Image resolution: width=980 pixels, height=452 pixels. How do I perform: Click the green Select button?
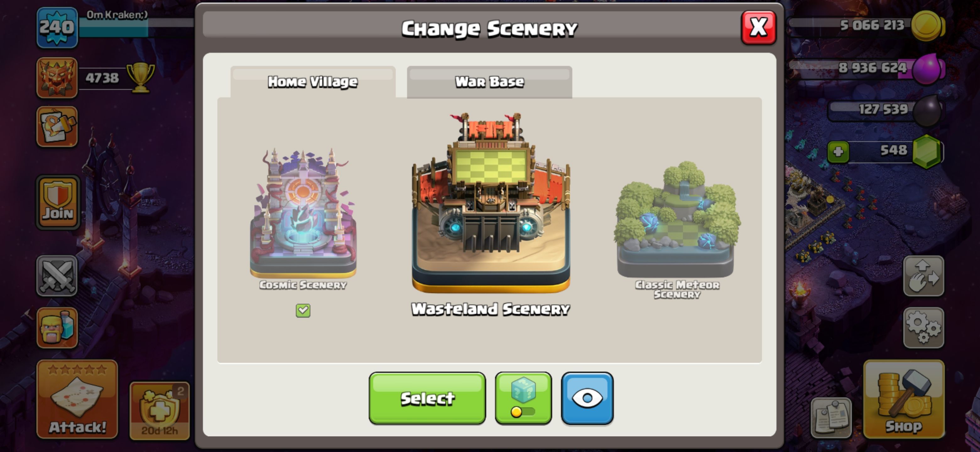click(x=427, y=398)
